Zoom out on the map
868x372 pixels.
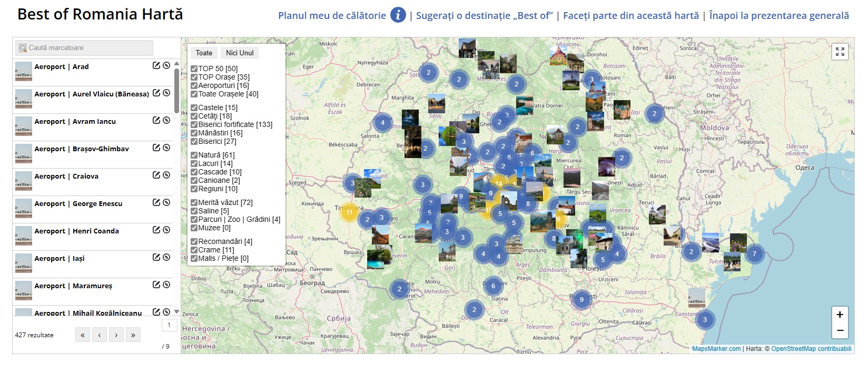[840, 330]
